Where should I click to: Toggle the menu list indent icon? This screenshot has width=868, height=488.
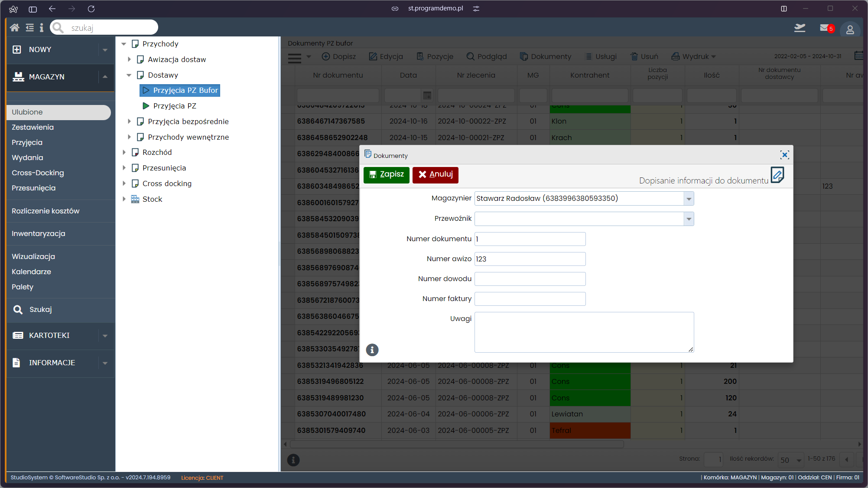(x=29, y=28)
